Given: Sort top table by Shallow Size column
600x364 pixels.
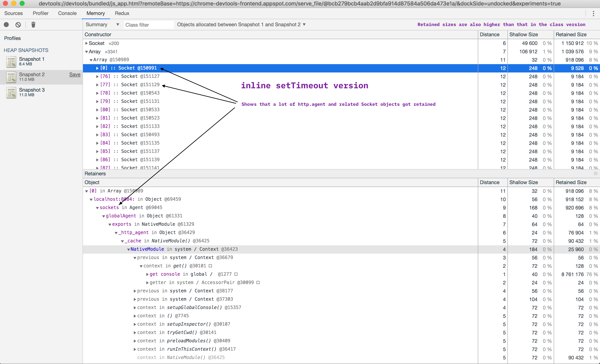Looking at the screenshot, I should (x=530, y=35).
